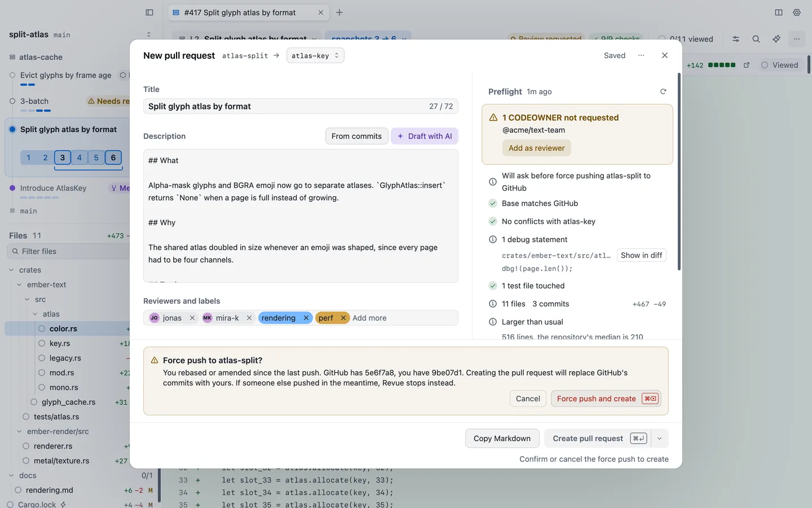The height and width of the screenshot is (508, 812).
Task: Remove the perf label
Action: coord(343,318)
